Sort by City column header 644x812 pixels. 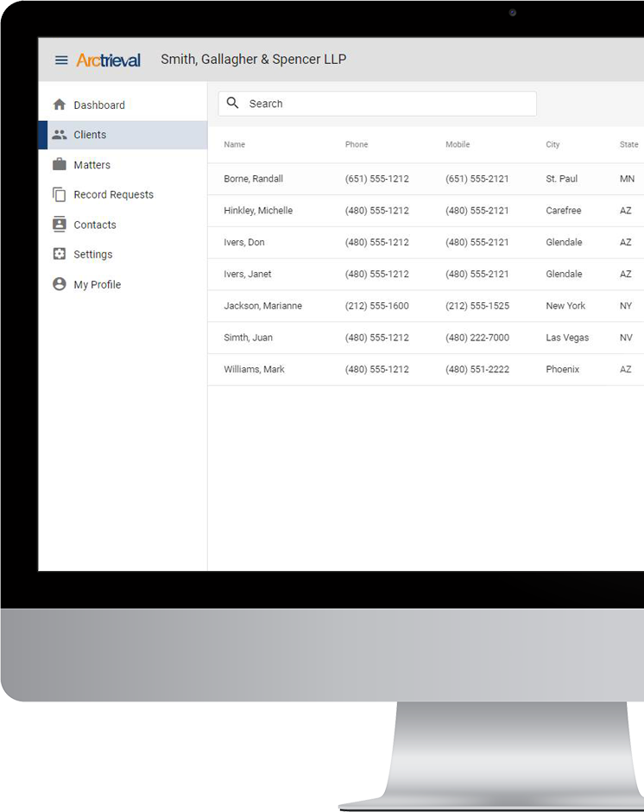click(x=552, y=144)
